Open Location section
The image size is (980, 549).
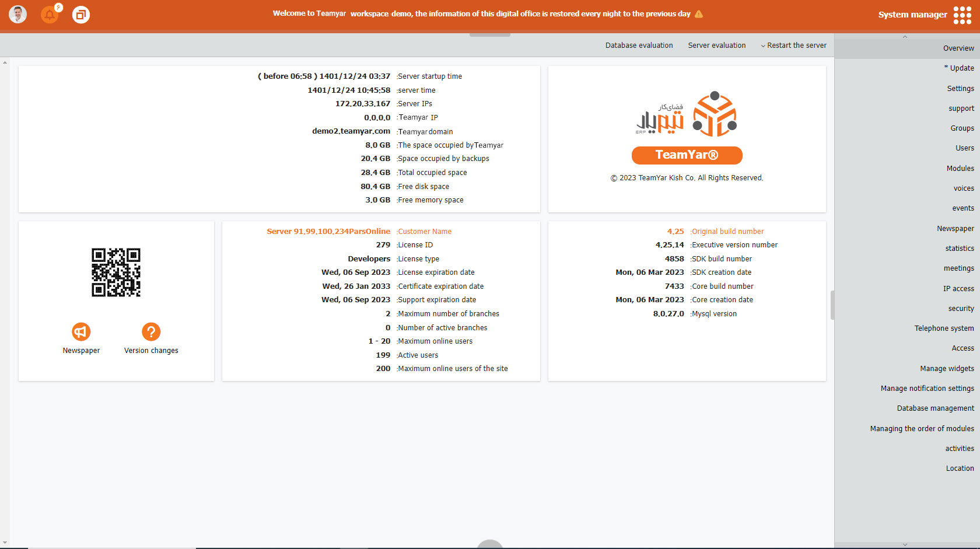tap(960, 468)
